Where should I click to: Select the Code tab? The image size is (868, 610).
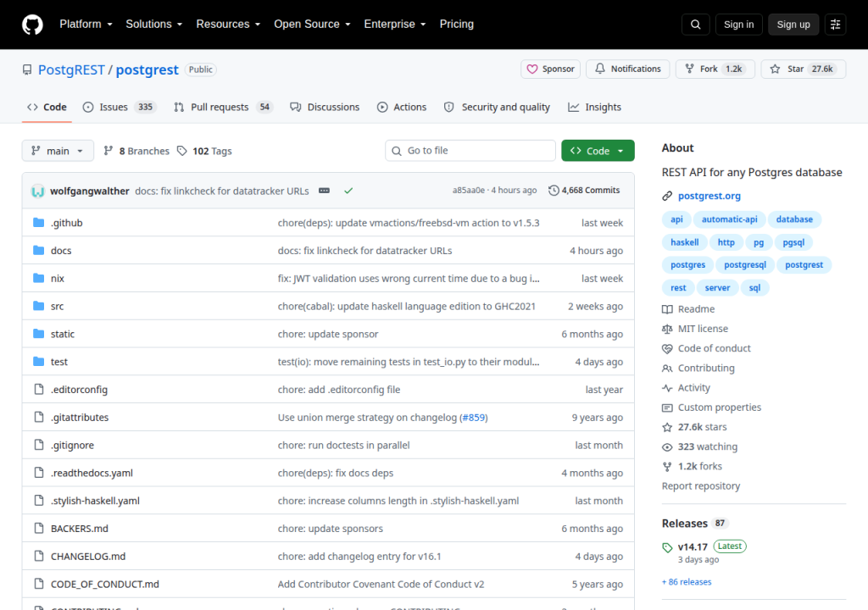47,107
